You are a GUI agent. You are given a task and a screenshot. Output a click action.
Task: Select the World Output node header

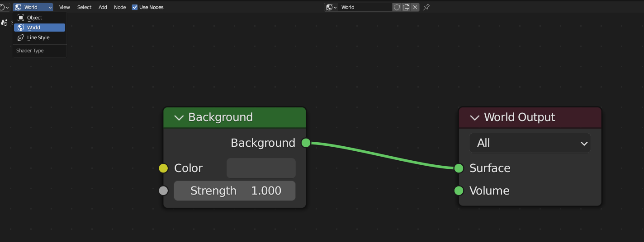[530, 117]
